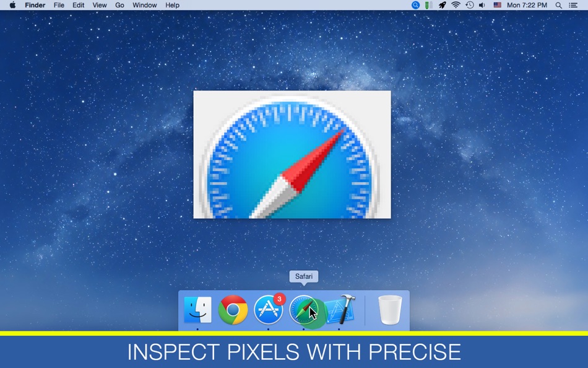
Task: Open the App Store Dock icon
Action: coord(268,310)
